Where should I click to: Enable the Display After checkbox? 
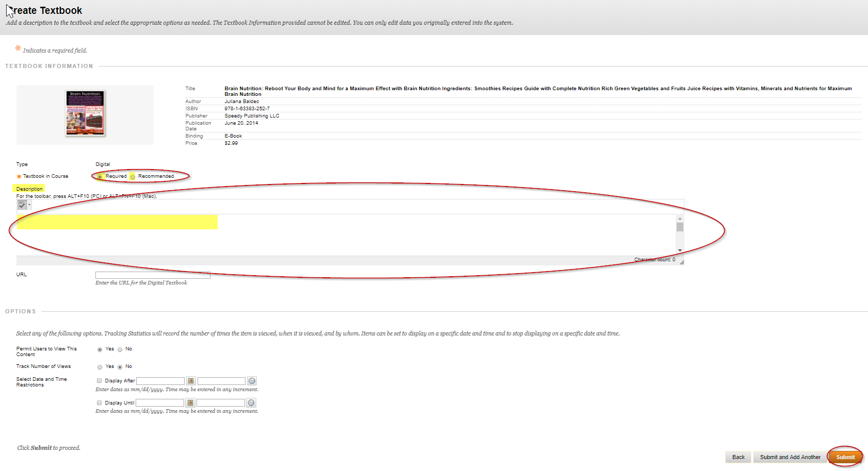click(x=99, y=381)
